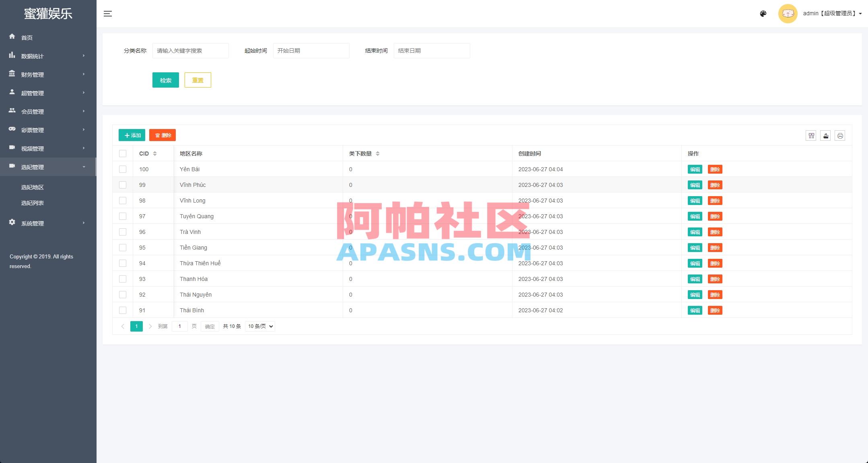The width and height of the screenshot is (868, 463).
Task: Open the admin 超级管理员 account dropdown
Action: point(831,13)
